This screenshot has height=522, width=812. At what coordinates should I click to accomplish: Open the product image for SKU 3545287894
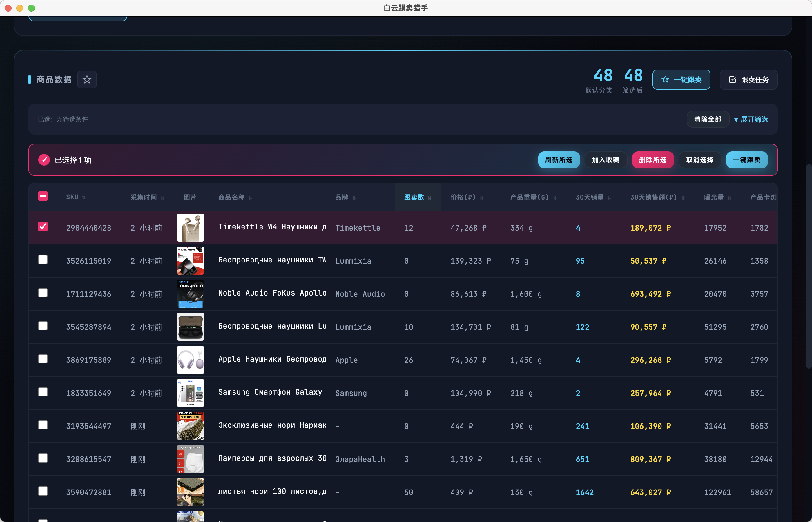[x=191, y=327]
